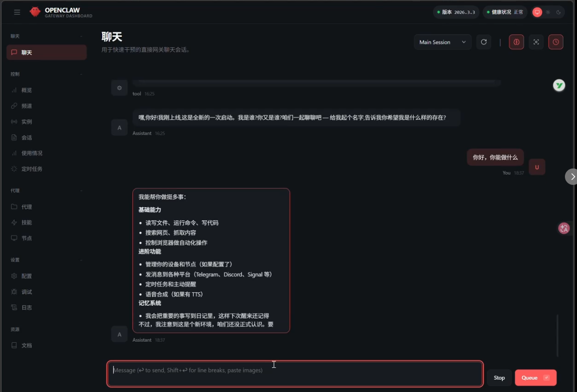The image size is (577, 392).
Task: Collapse the 设置 sidebar section
Action: pos(81,260)
